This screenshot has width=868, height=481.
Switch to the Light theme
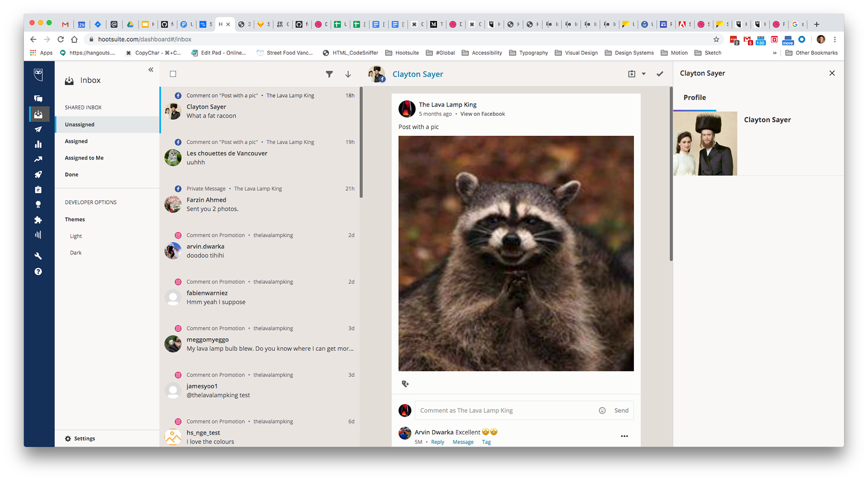76,236
